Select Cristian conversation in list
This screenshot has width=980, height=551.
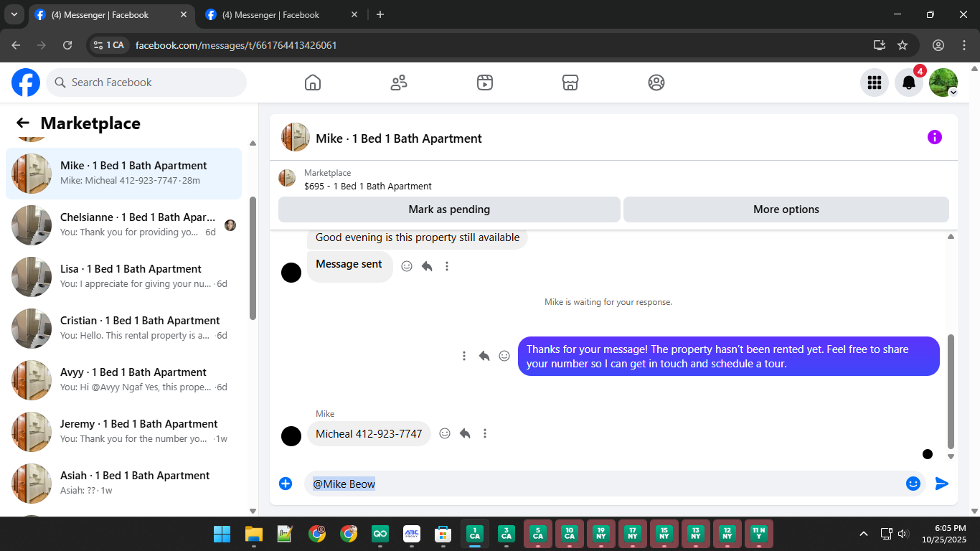[123, 329]
